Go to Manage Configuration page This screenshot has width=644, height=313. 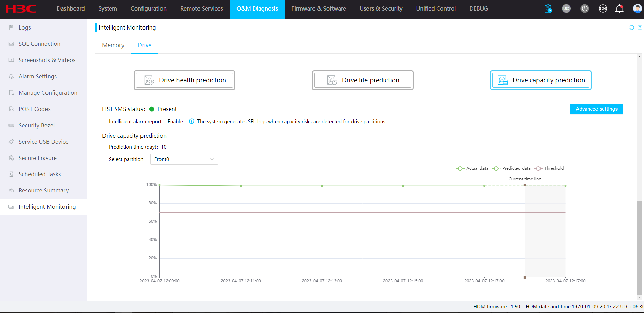click(48, 93)
